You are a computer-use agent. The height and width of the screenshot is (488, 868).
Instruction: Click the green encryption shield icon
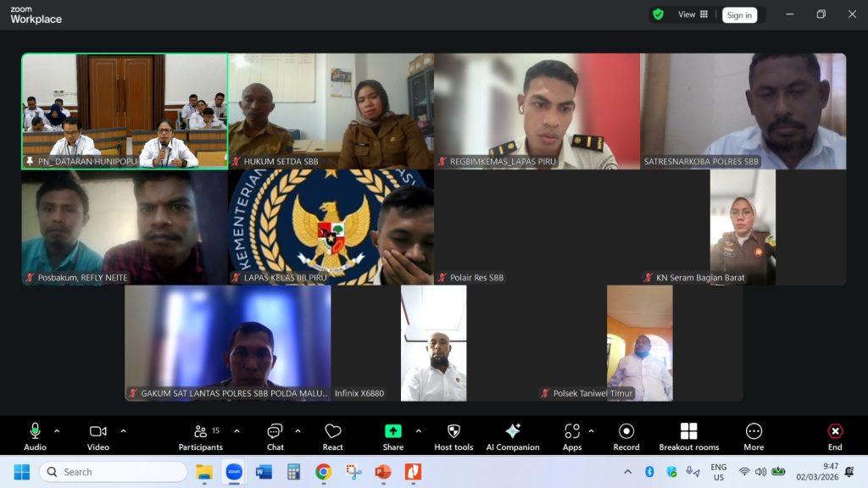coord(658,14)
